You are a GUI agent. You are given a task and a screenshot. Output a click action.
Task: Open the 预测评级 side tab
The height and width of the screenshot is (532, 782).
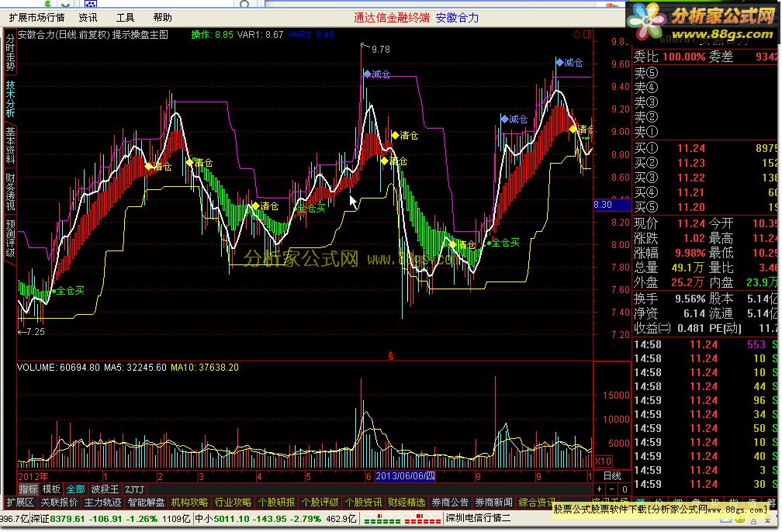[10, 238]
